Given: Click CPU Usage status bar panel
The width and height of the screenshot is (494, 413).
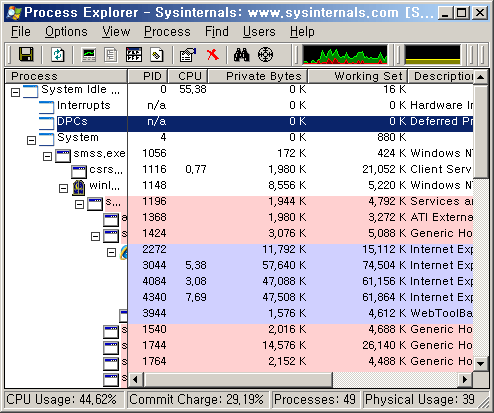Looking at the screenshot, I should pos(63,399).
